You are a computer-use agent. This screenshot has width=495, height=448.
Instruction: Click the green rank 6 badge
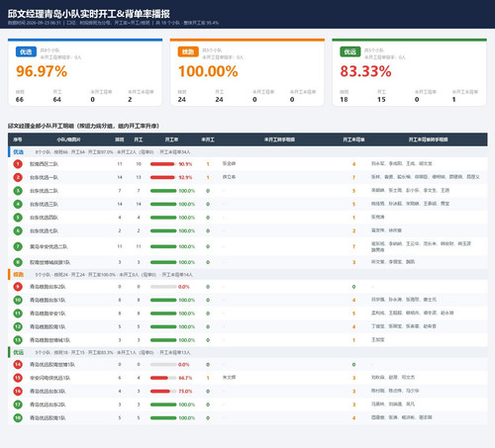click(18, 230)
